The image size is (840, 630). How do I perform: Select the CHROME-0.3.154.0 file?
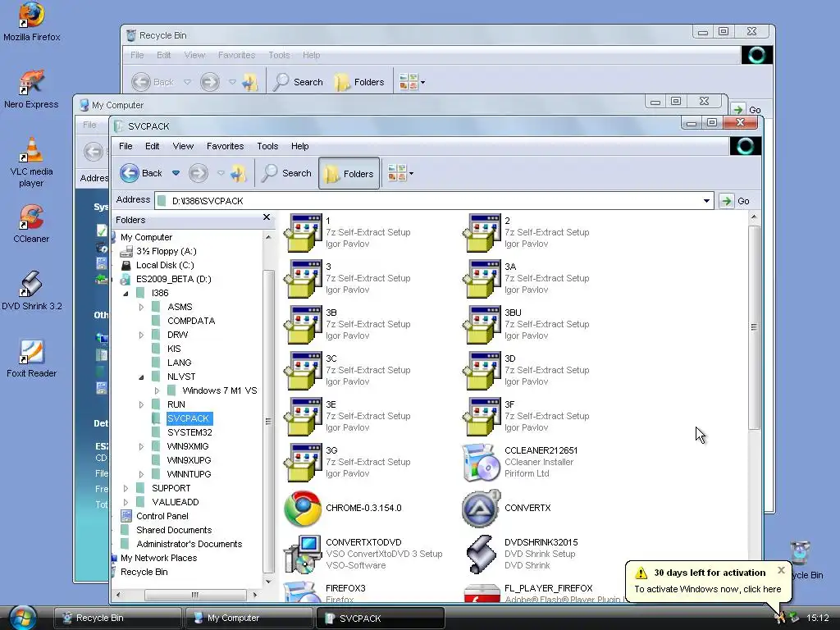(343, 509)
